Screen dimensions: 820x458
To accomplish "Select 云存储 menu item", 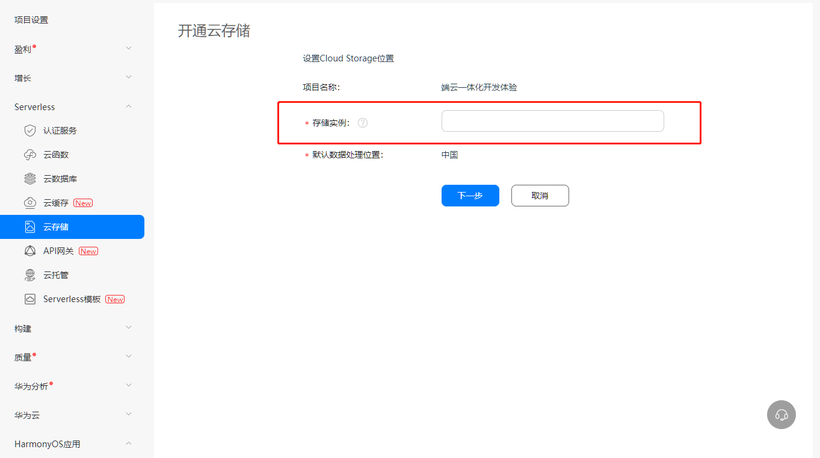I will pyautogui.click(x=72, y=227).
